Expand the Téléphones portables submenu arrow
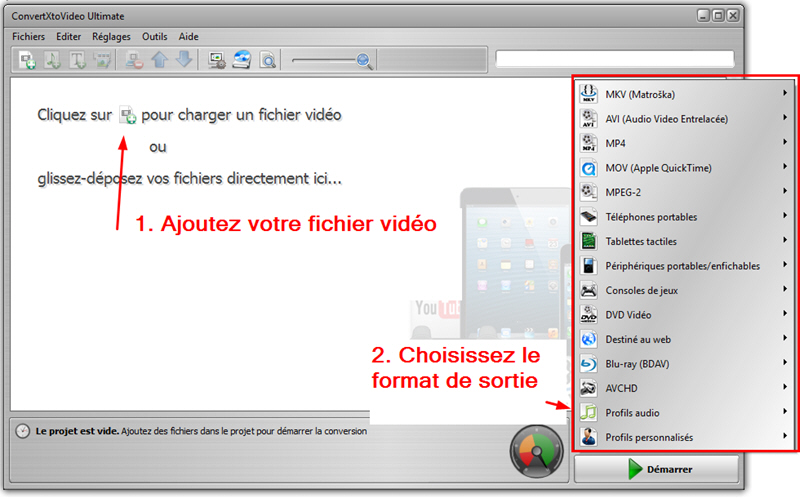 (x=785, y=215)
